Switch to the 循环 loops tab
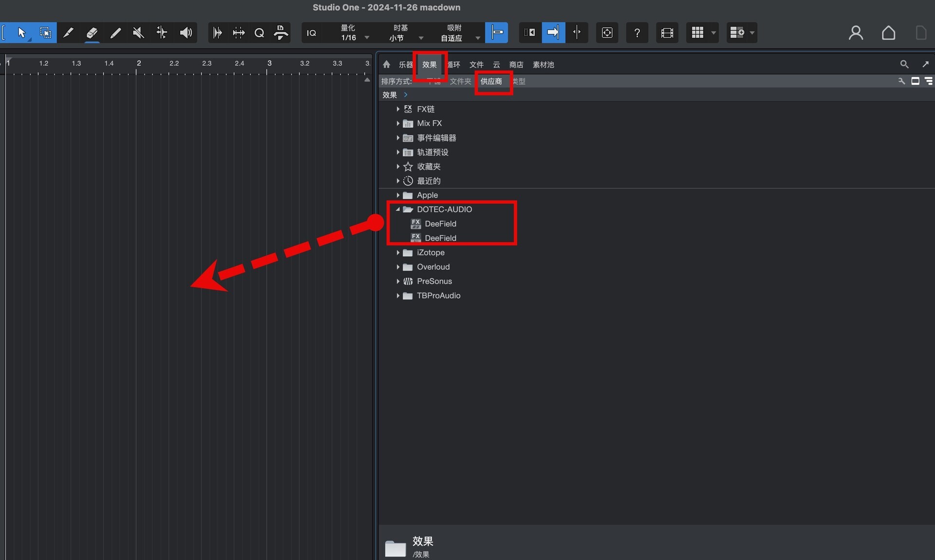This screenshot has height=560, width=935. click(453, 64)
